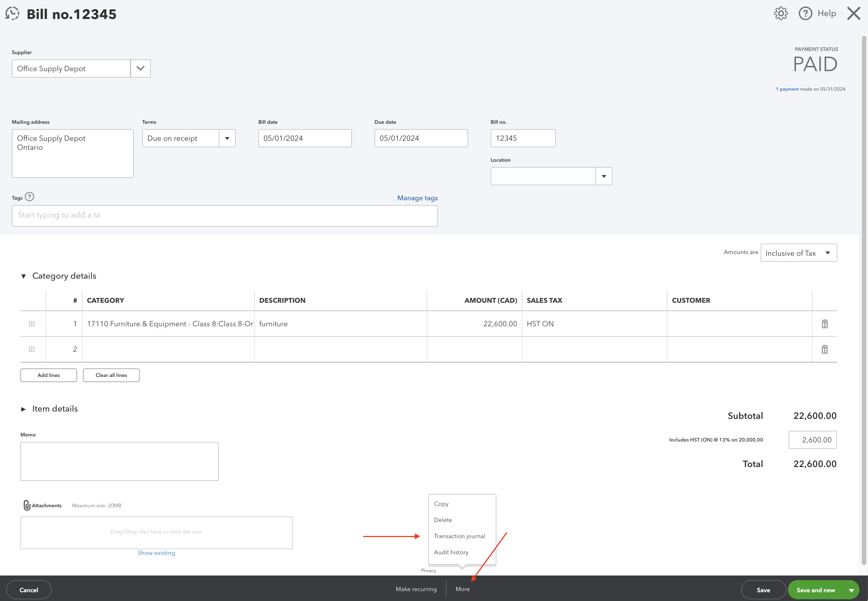Open the Terms dropdown
The height and width of the screenshot is (601, 868).
pos(227,138)
